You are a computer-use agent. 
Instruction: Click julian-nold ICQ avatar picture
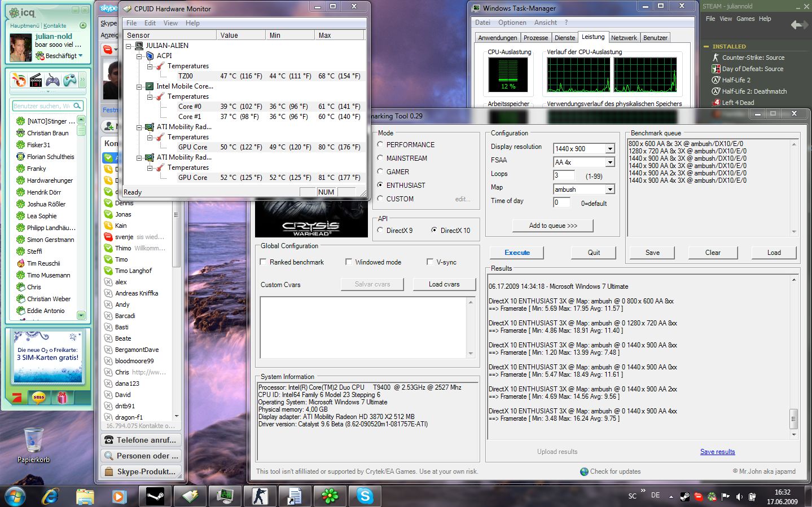pos(21,48)
